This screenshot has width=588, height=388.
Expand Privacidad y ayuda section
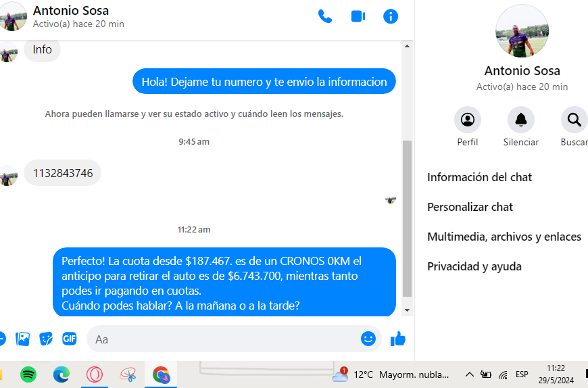tap(474, 266)
